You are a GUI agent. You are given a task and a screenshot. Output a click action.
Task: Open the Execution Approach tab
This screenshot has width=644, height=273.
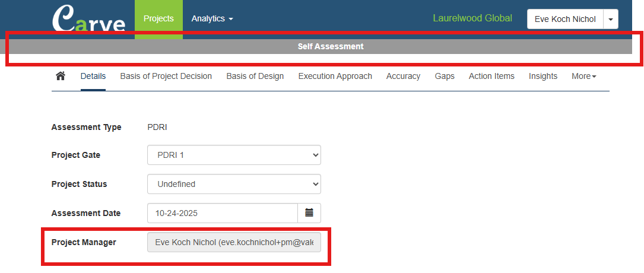pyautogui.click(x=335, y=76)
